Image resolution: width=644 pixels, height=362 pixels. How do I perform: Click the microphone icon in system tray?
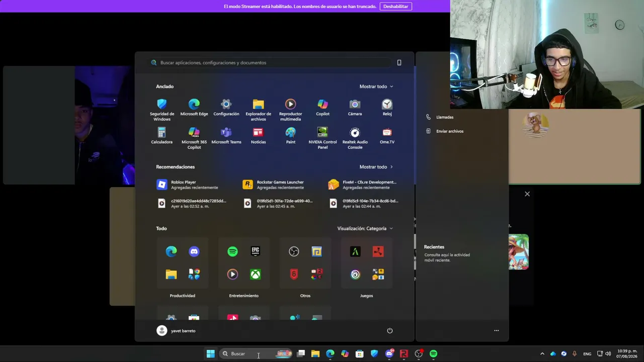pyautogui.click(x=574, y=354)
